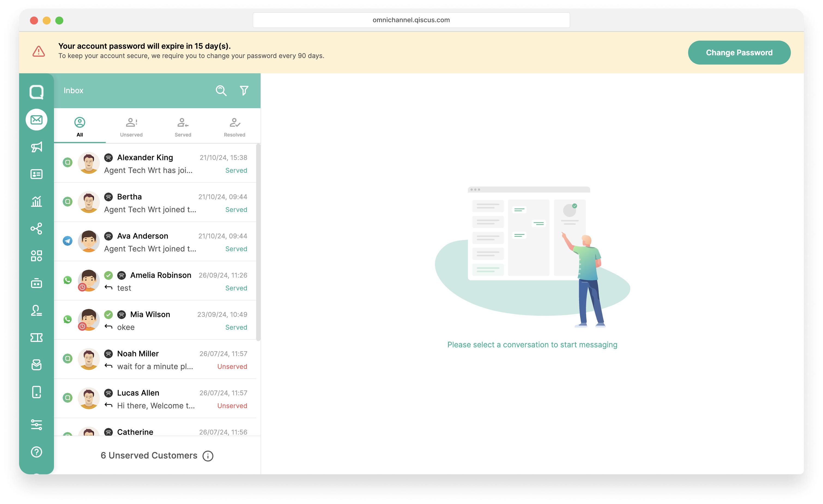Click the Qiscus logo icon in sidebar
Viewport: 823px width, 504px height.
pyautogui.click(x=37, y=92)
